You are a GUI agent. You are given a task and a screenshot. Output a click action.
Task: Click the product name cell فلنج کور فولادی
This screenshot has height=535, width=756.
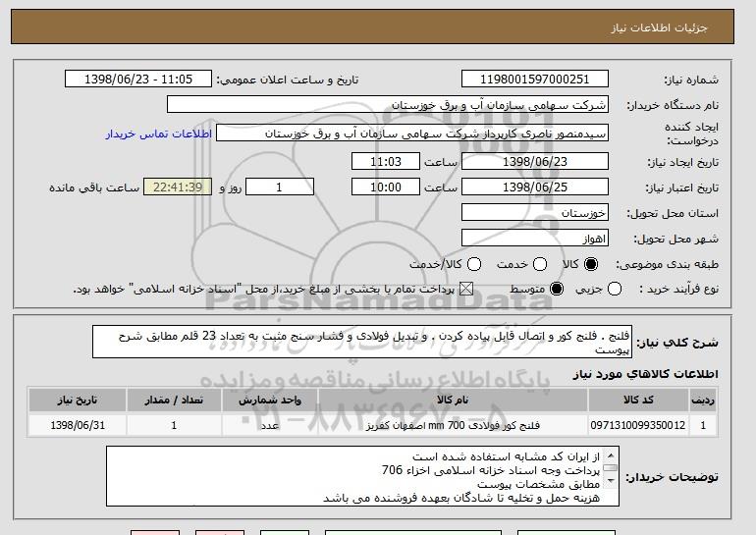[x=453, y=425]
